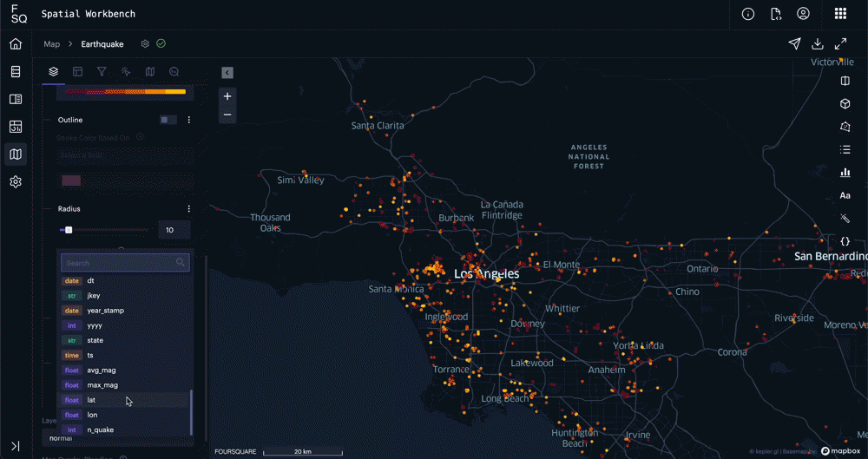Click the Los Angeles map label

click(x=487, y=273)
